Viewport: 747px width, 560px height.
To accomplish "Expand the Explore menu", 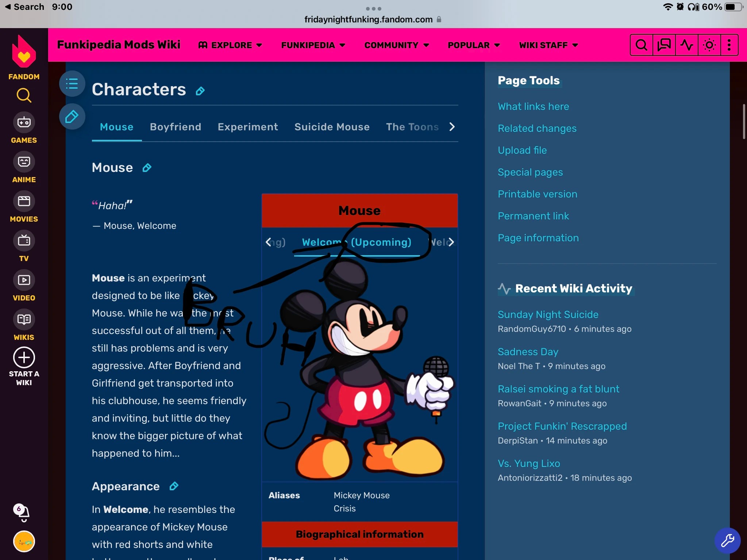I will [x=231, y=45].
